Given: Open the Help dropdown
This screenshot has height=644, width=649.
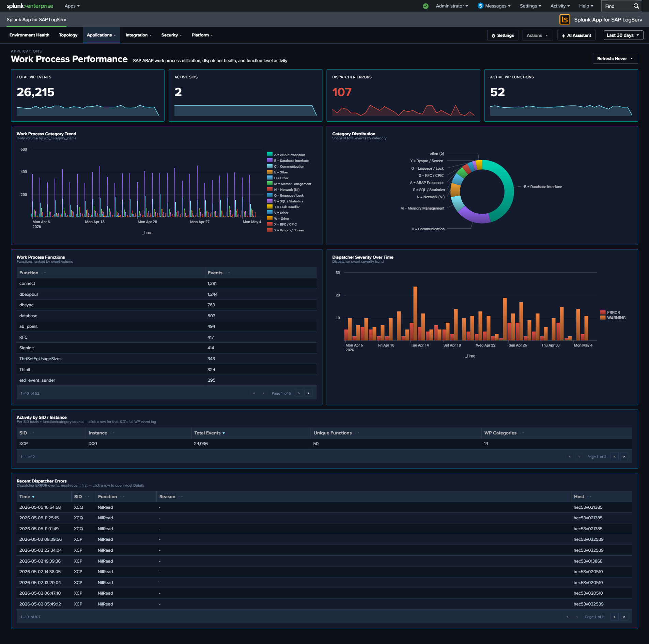Looking at the screenshot, I should pyautogui.click(x=586, y=6).
